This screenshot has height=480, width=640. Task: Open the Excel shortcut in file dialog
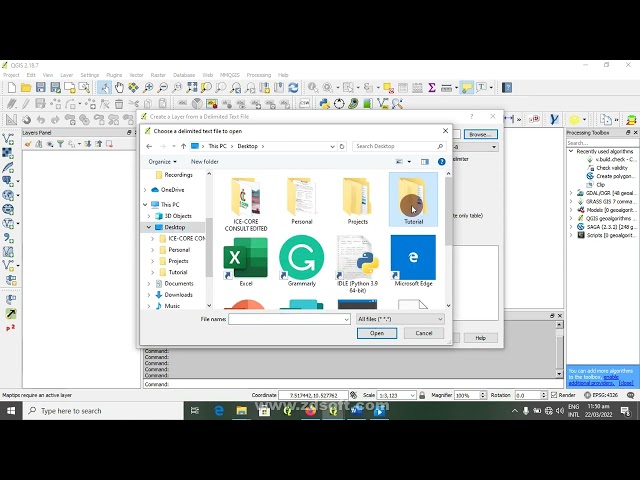(x=246, y=261)
